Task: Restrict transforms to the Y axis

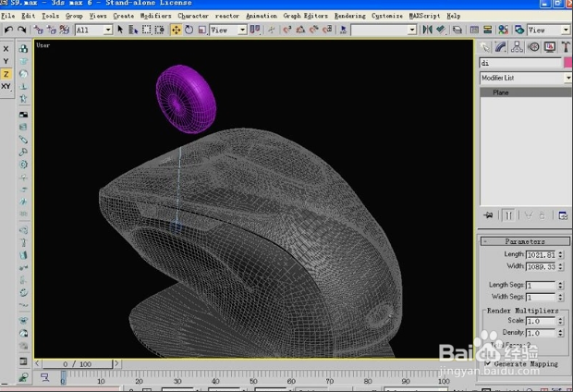Action: (6, 61)
